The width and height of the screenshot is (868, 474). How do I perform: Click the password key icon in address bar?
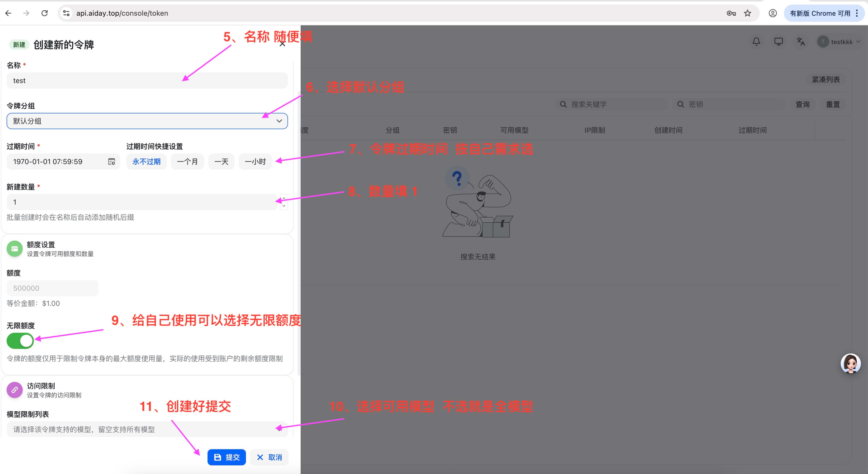731,13
